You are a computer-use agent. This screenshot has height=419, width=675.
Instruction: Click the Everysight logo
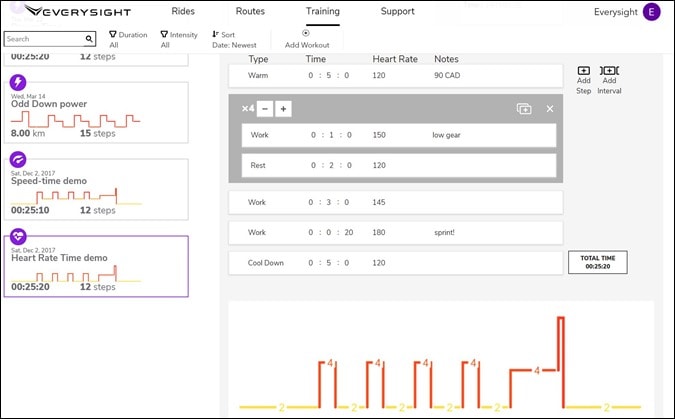(x=78, y=12)
